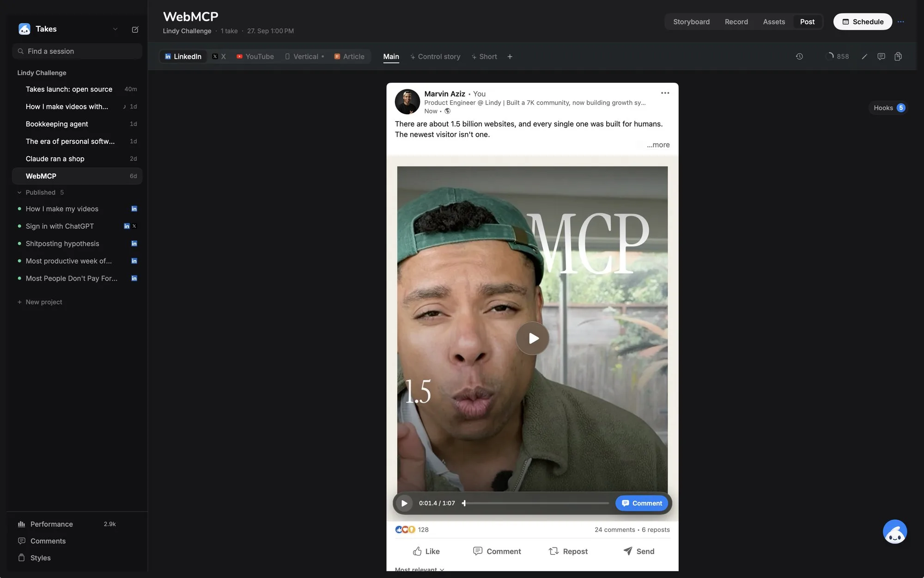Open the Takes workspace dropdown chevron
924x578 pixels.
[115, 29]
